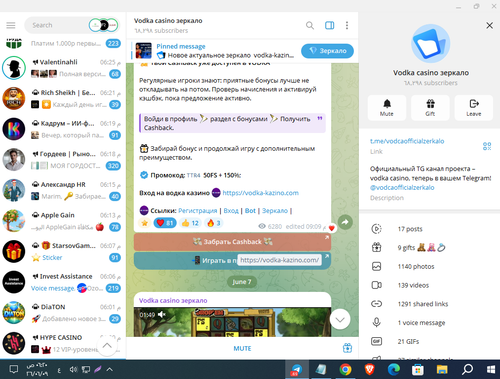This screenshot has height=379, width=500.
Task: Open Google Chrome from the taskbar
Action: [345, 369]
